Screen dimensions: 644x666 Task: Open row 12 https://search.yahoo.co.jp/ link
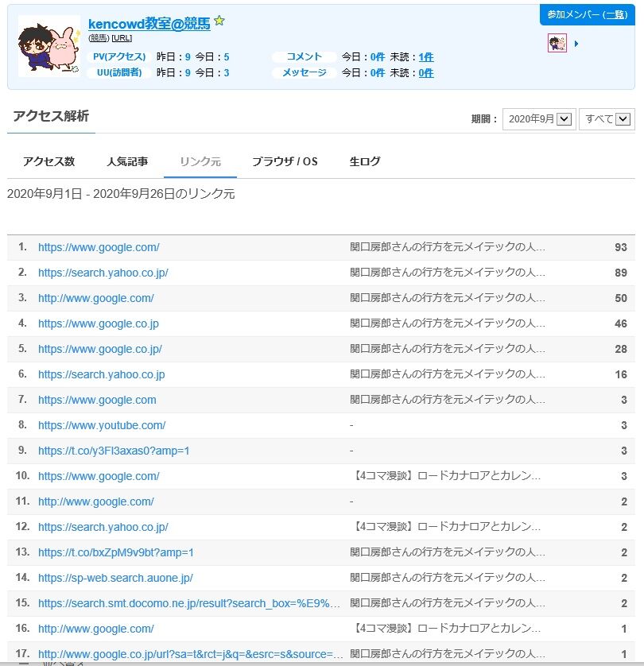coord(103,527)
